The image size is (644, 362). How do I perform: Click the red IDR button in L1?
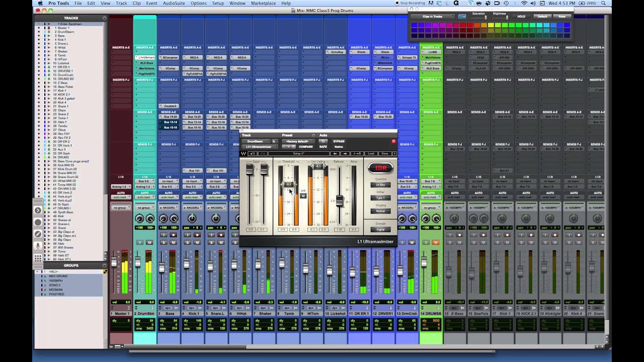point(380,168)
